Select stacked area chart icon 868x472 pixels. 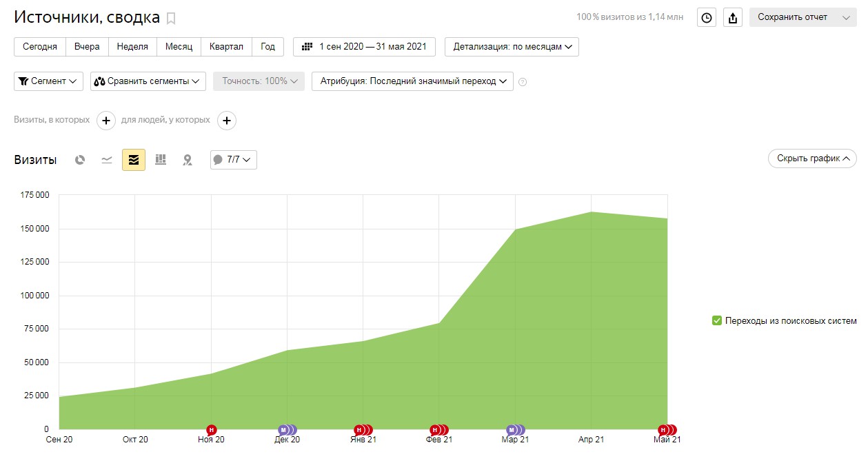[134, 160]
